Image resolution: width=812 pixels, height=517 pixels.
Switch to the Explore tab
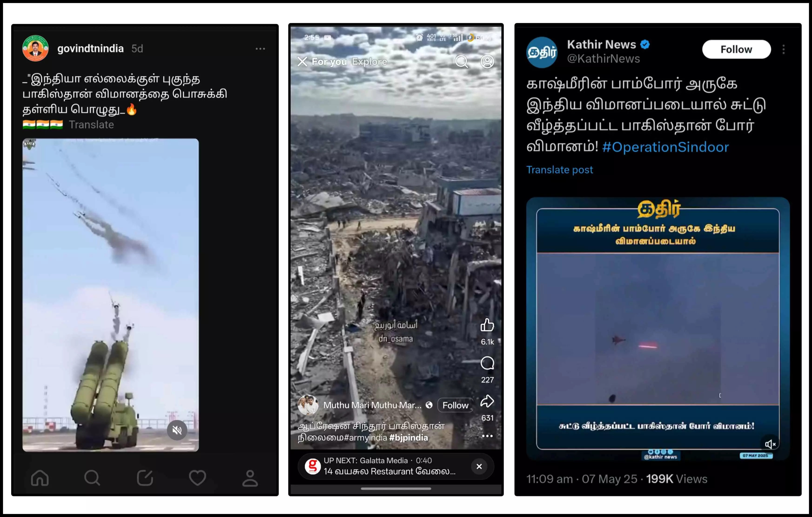369,62
